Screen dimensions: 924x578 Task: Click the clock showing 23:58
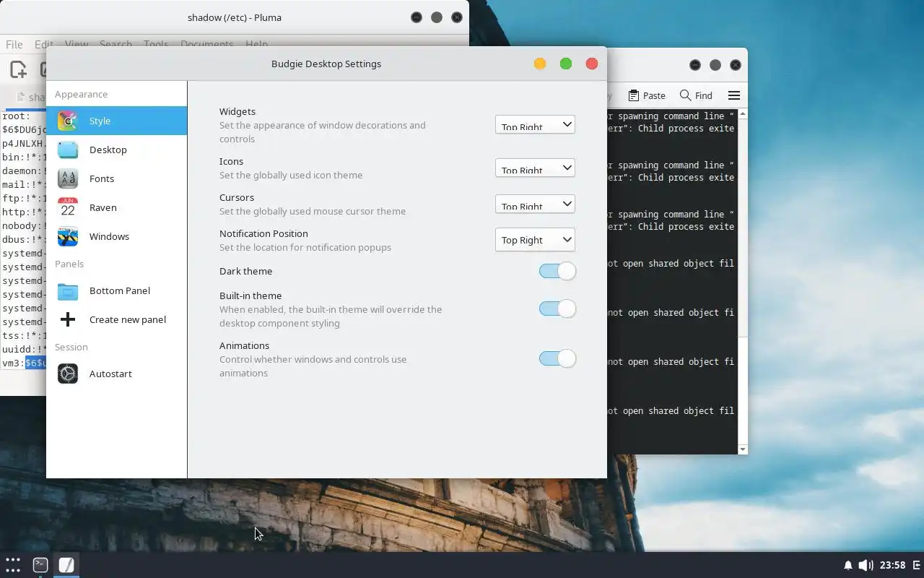(x=893, y=565)
